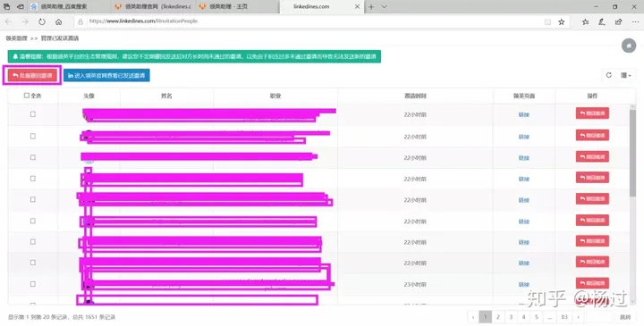The image size is (644, 326).
Task: Show the set-aside tabs icon
Action: (6, 6)
